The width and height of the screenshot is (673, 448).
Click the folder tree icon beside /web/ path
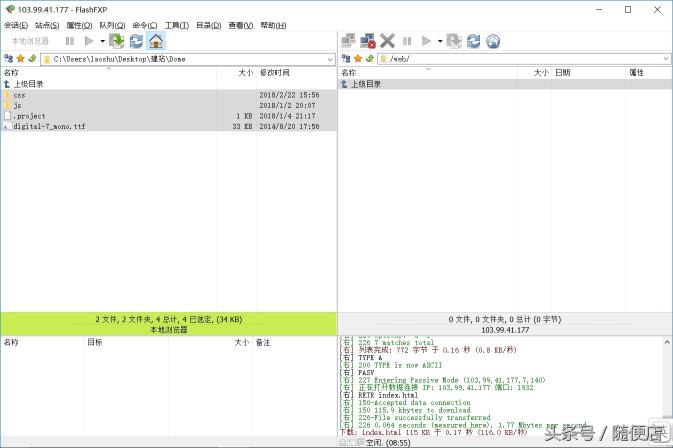[346, 59]
